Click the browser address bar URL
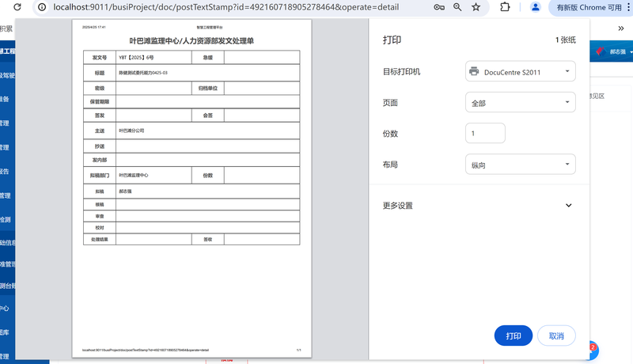This screenshot has height=364, width=633. (x=237, y=7)
